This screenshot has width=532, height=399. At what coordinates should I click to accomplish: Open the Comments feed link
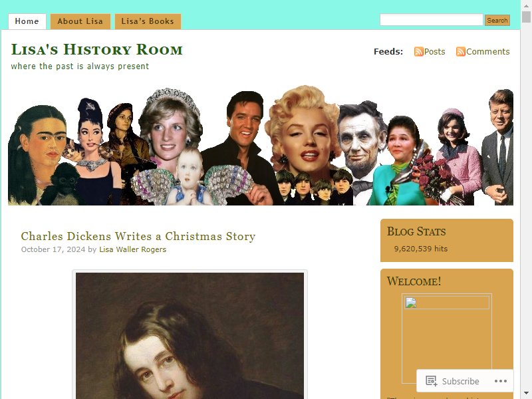488,52
